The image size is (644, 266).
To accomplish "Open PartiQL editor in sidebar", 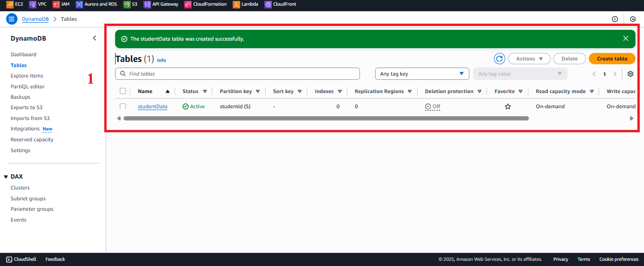I will point(28,86).
